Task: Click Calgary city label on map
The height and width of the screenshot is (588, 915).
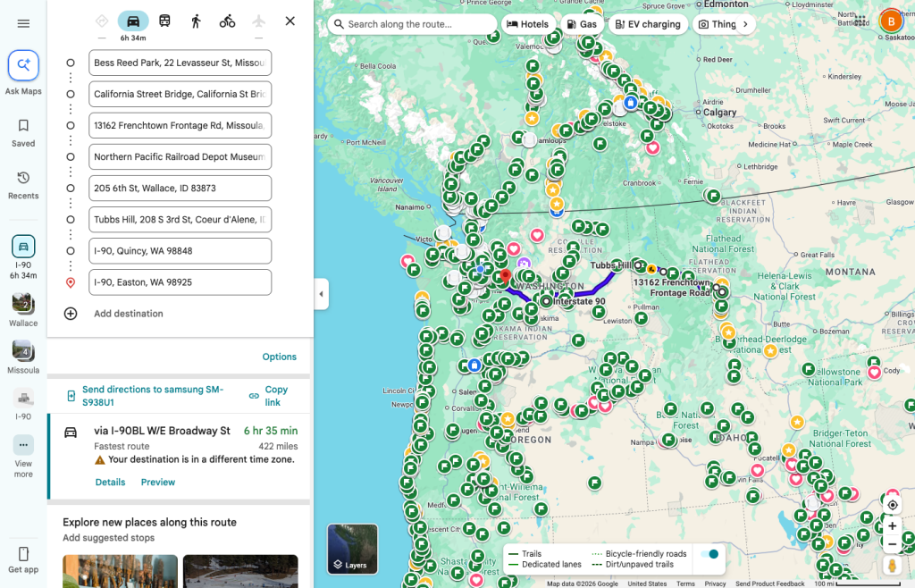Action: pyautogui.click(x=719, y=112)
